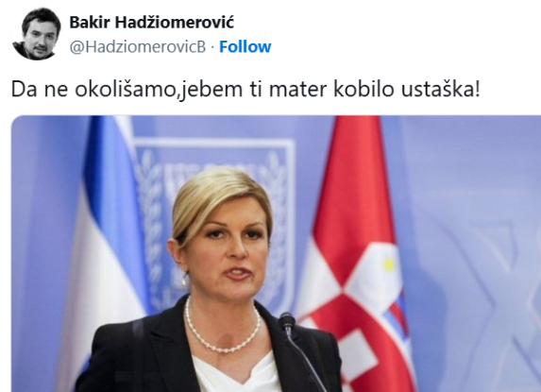Open the @HadziomerovicB handle link

point(138,46)
